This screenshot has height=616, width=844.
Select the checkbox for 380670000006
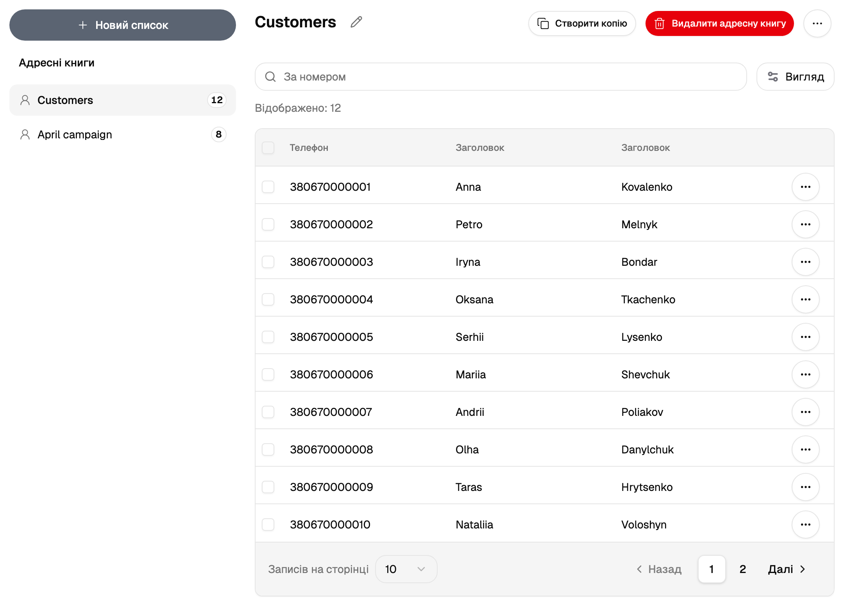point(268,374)
